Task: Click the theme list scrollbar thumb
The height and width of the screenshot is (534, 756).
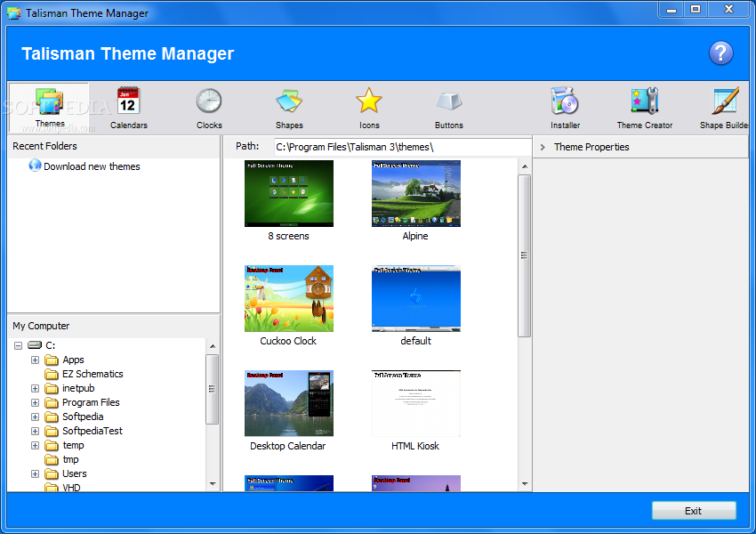Action: pyautogui.click(x=525, y=255)
